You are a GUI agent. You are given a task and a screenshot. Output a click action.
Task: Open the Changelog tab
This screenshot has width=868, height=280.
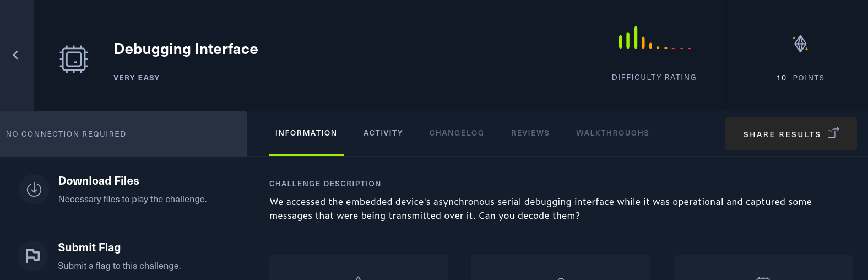tap(457, 133)
